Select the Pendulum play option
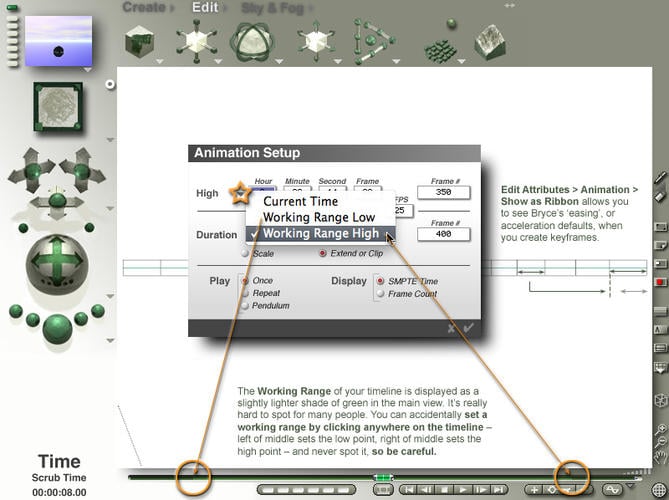The width and height of the screenshot is (669, 500). point(245,306)
